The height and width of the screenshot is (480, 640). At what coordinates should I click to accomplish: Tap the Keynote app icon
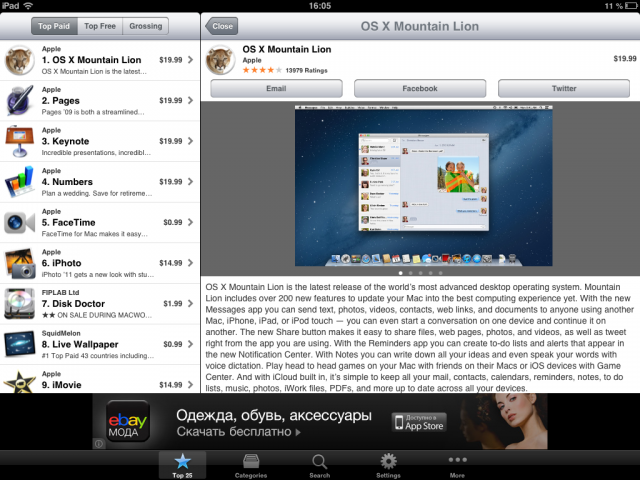pyautogui.click(x=19, y=141)
